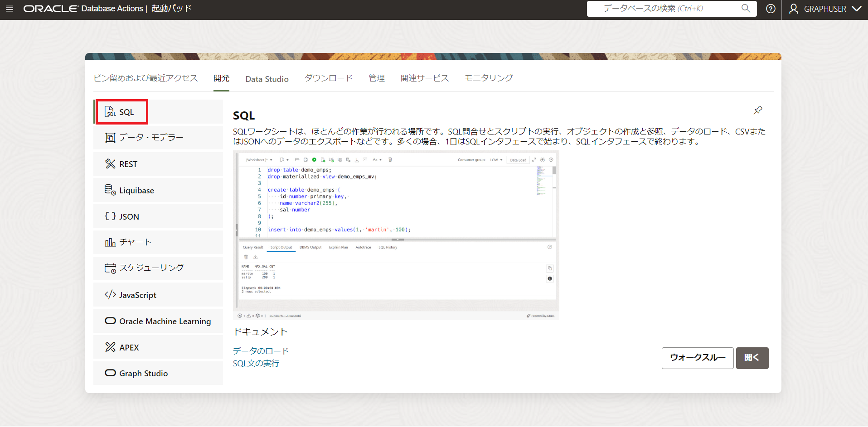Open Graph Studio from the sidebar
Viewport: 868px width, 427px height.
coord(143,373)
